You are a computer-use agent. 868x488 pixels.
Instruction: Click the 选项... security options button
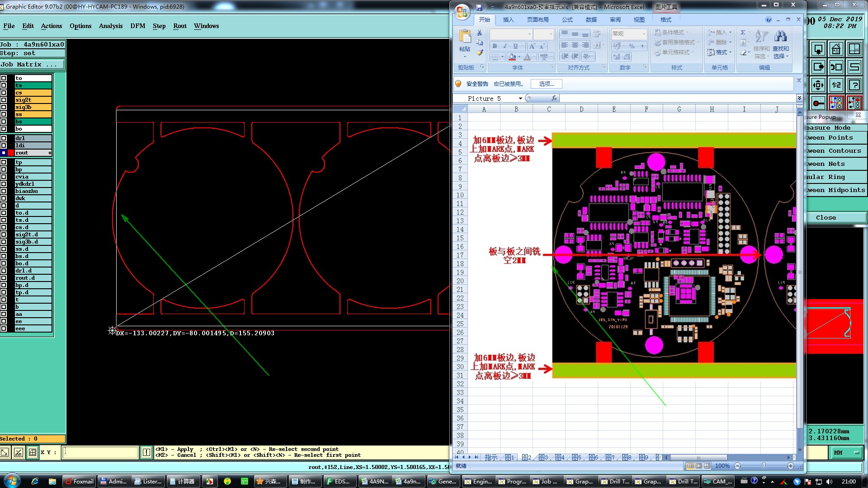click(x=546, y=84)
